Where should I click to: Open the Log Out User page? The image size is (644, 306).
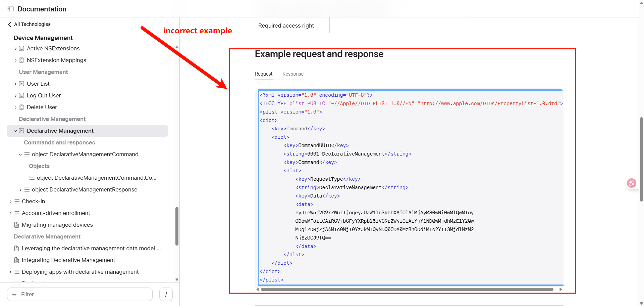pyautogui.click(x=44, y=95)
